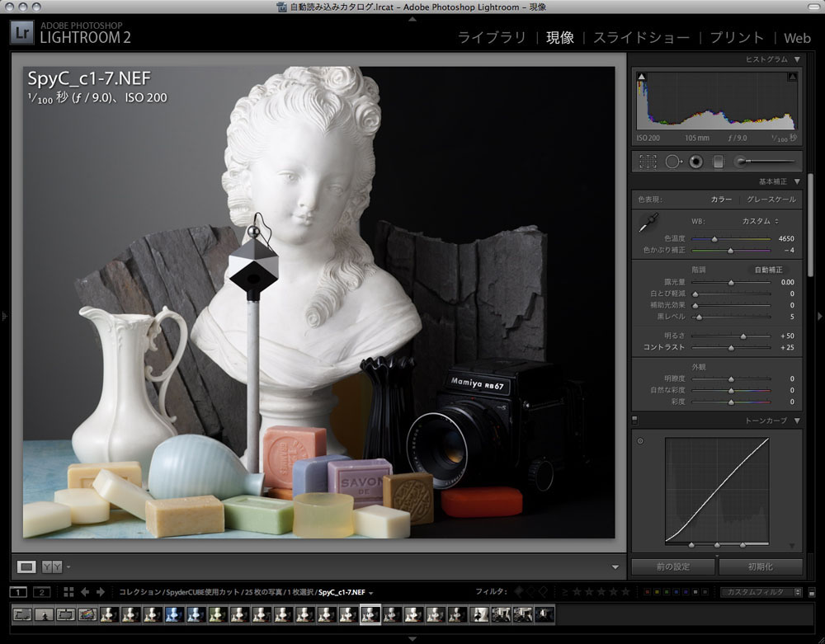Filter by green color label swatch
Image resolution: width=825 pixels, height=644 pixels.
[x=667, y=592]
